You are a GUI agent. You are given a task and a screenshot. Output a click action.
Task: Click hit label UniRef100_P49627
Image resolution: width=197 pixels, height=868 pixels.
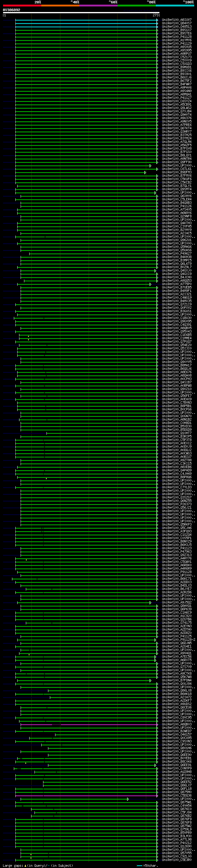coord(176,254)
